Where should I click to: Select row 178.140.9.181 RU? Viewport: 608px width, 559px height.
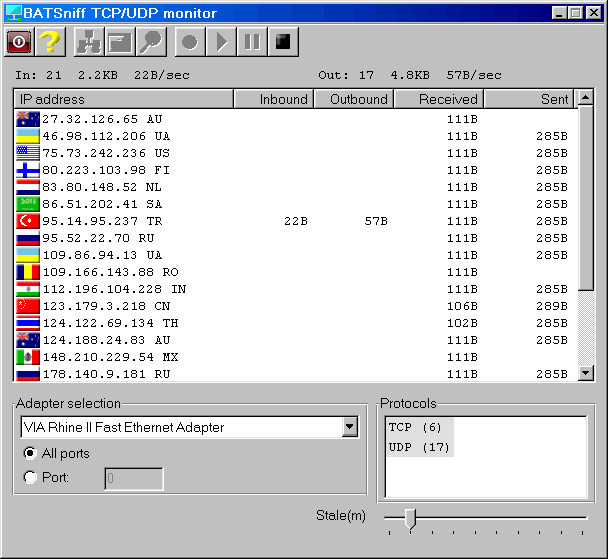(296, 374)
